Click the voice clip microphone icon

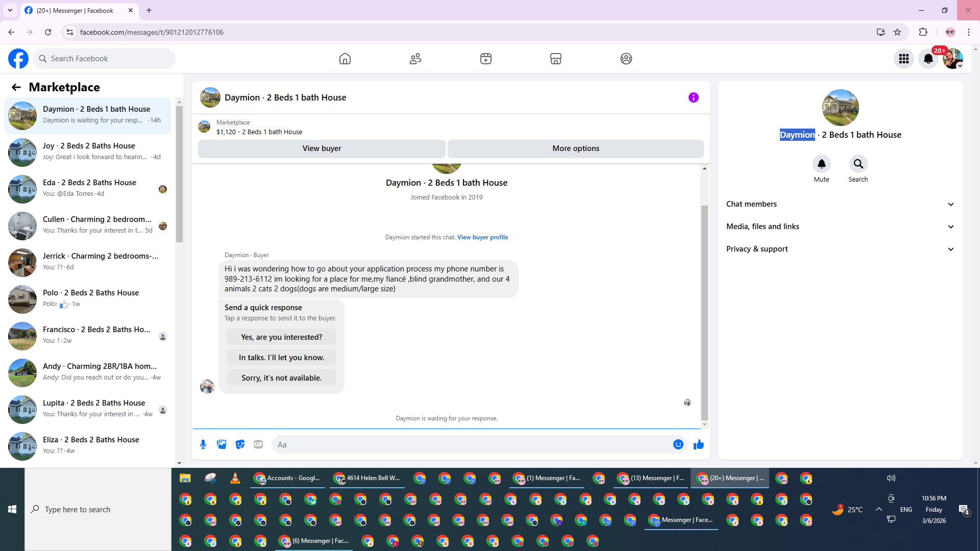pyautogui.click(x=203, y=444)
